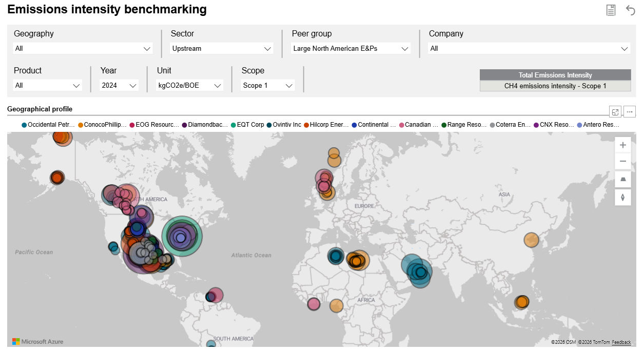644x352 pixels.
Task: Open the Peer group dropdown
Action: point(351,48)
